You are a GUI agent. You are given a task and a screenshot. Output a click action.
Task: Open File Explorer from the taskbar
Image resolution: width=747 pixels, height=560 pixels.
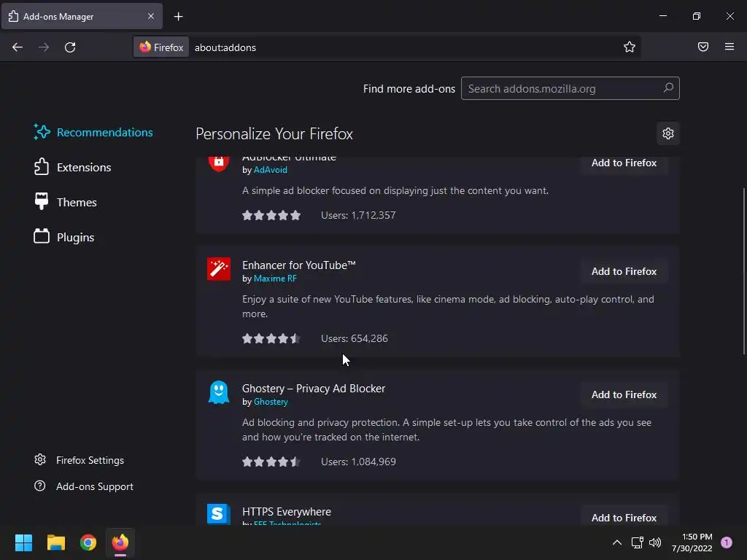[56, 542]
